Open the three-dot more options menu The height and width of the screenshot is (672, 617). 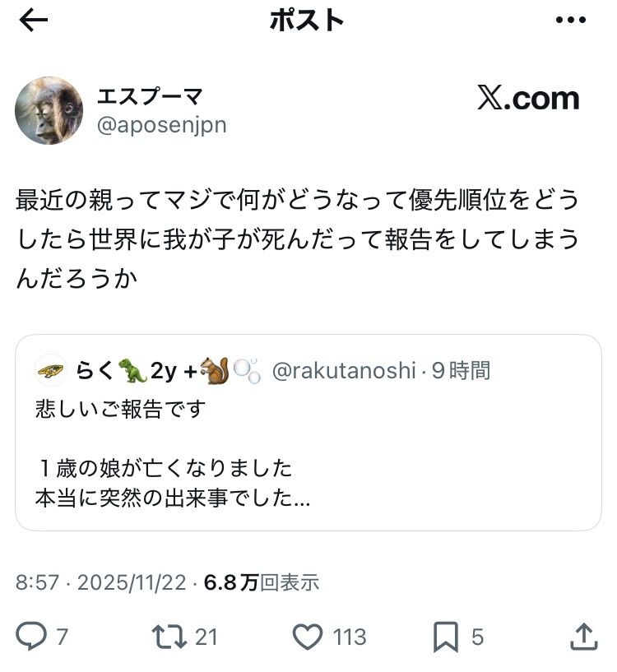click(570, 21)
